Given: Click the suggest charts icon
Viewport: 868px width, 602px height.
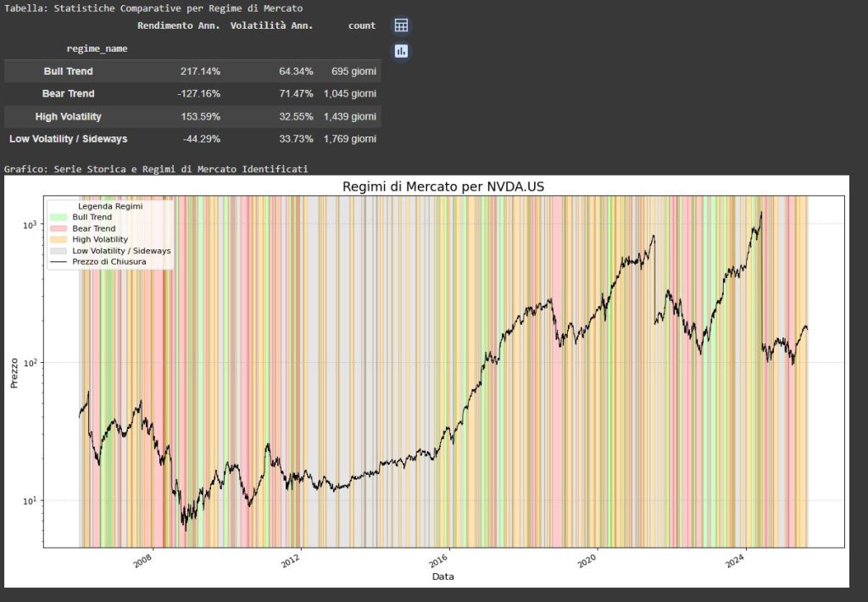Looking at the screenshot, I should click(x=401, y=52).
